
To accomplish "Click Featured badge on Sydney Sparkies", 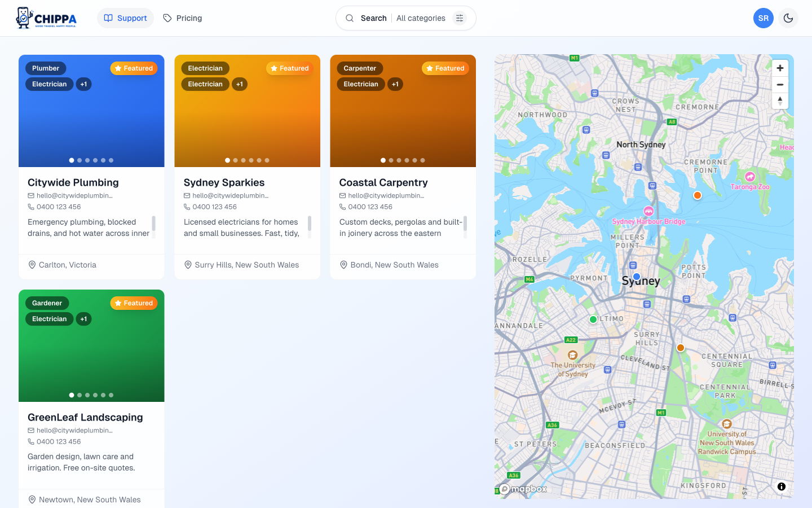I will (290, 68).
